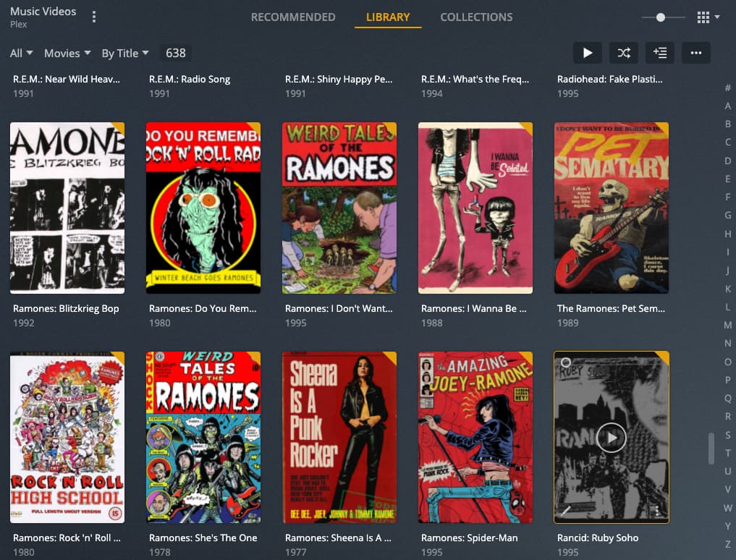Play all videos with the toolbar play button
Image resolution: width=736 pixels, height=560 pixels.
click(x=587, y=53)
